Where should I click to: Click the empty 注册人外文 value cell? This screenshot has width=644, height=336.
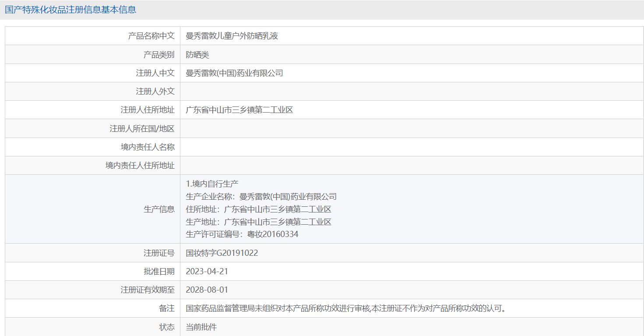(x=412, y=92)
